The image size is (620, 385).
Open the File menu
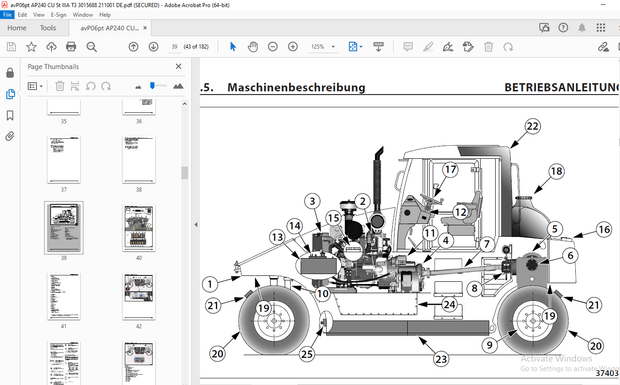[x=8, y=15]
